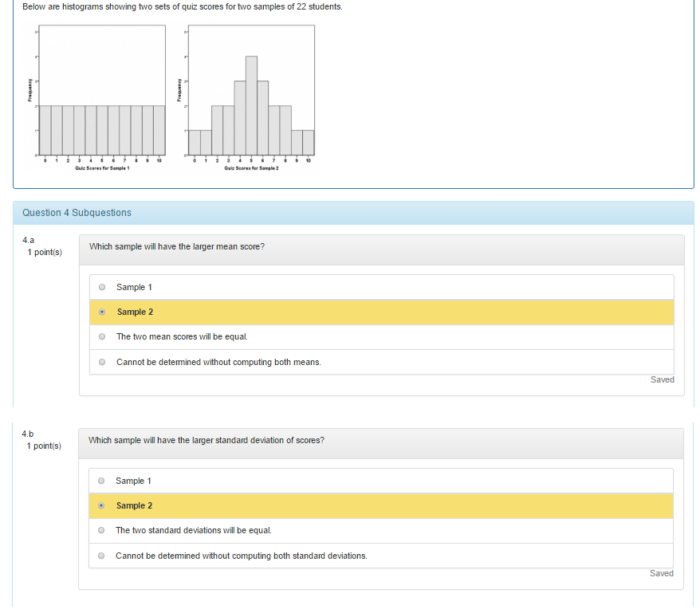Click the 'Which sample will have the larger mean score?' text
The height and width of the screenshot is (609, 700).
(x=177, y=247)
